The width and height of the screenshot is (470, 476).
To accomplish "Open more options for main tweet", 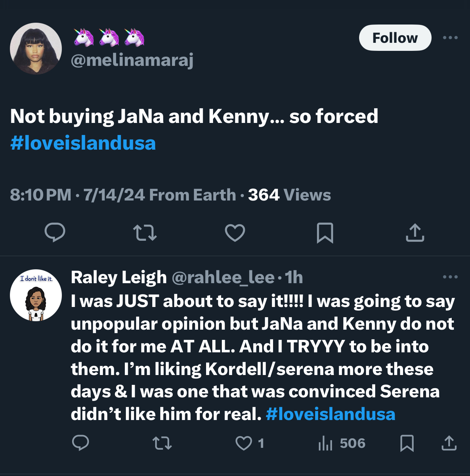I will pos(450,38).
